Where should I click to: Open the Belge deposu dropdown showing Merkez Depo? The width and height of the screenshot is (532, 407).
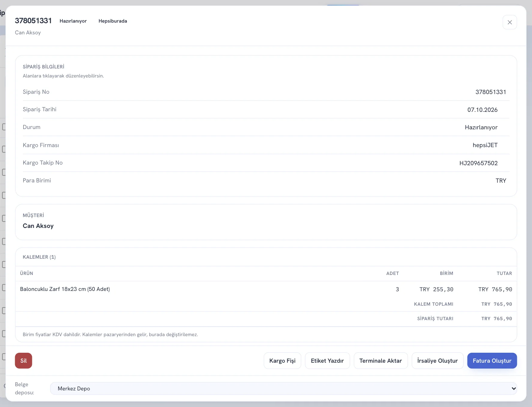pos(283,389)
